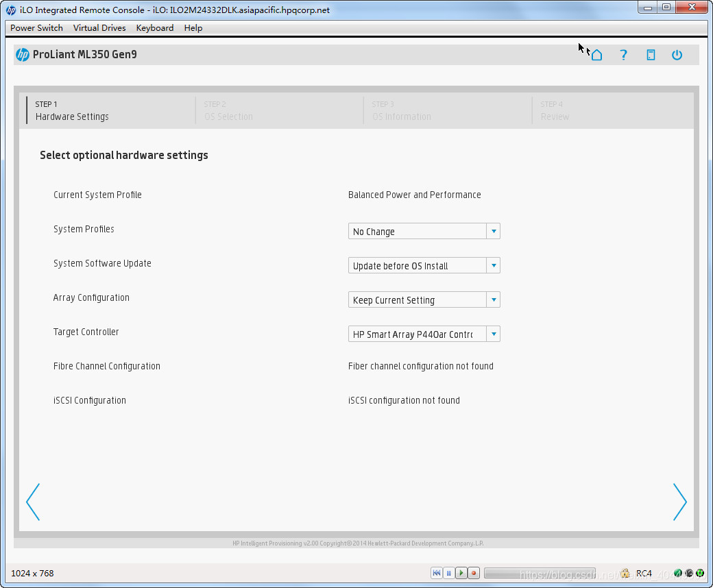This screenshot has width=713, height=588.
Task: Open the Virtual Drives menu
Action: coord(99,27)
